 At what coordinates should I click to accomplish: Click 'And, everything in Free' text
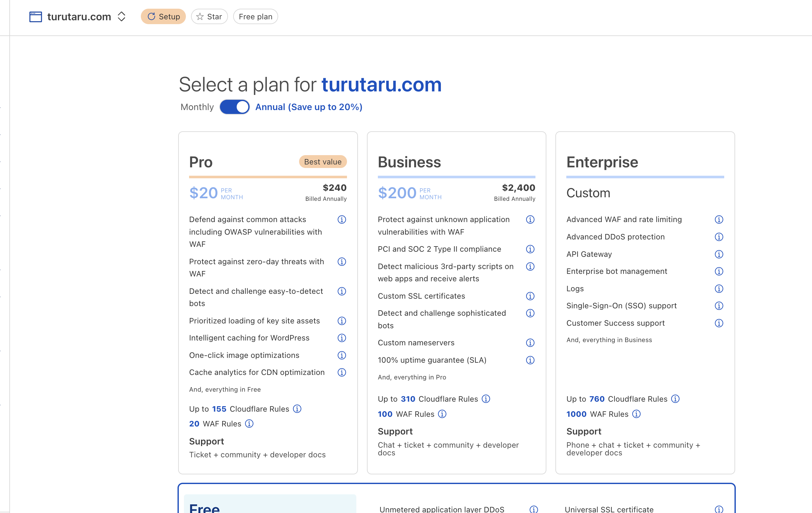point(225,390)
